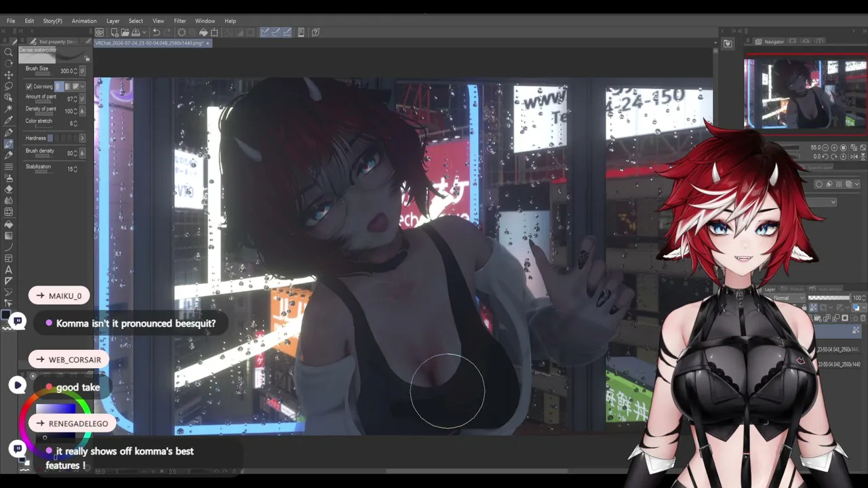Open the Brush Size dynamics dropdown
Image resolution: width=868 pixels, height=488 pixels.
tap(83, 70)
